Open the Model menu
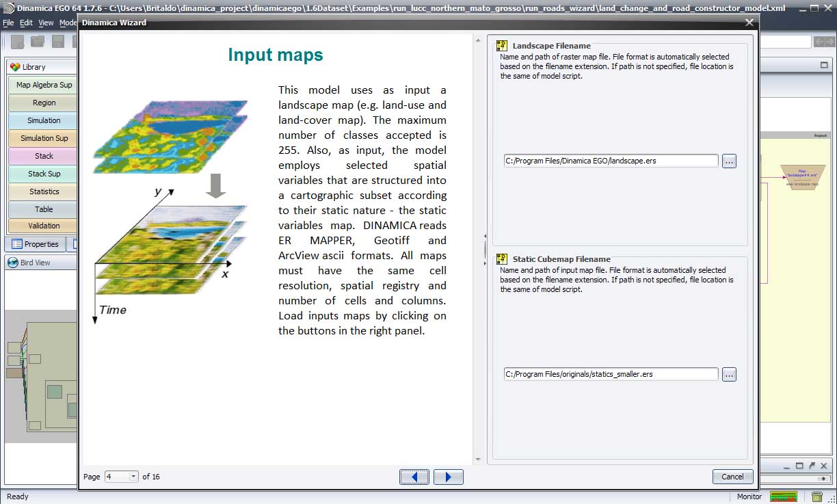Screen dimensions: 837x504 pyautogui.click(x=68, y=23)
